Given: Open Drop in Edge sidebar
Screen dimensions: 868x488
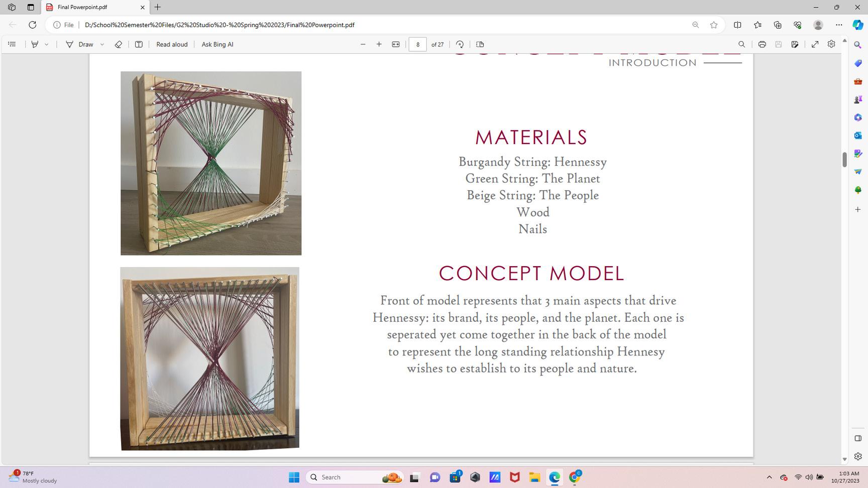Looking at the screenshot, I should 858,172.
